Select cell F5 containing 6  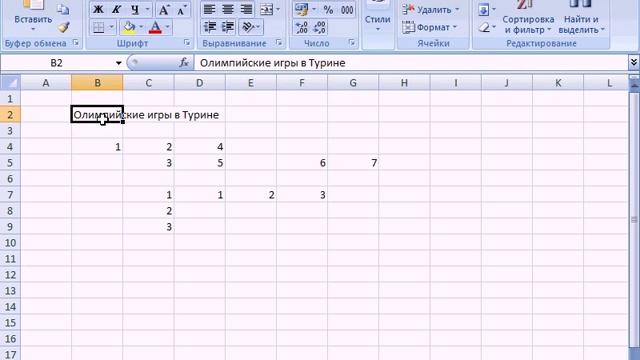tap(302, 163)
